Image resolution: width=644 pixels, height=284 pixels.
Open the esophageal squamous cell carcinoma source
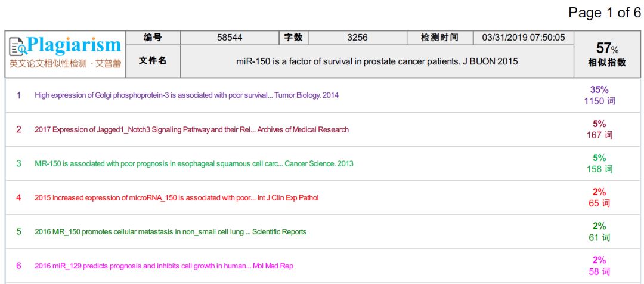pyautogui.click(x=194, y=163)
